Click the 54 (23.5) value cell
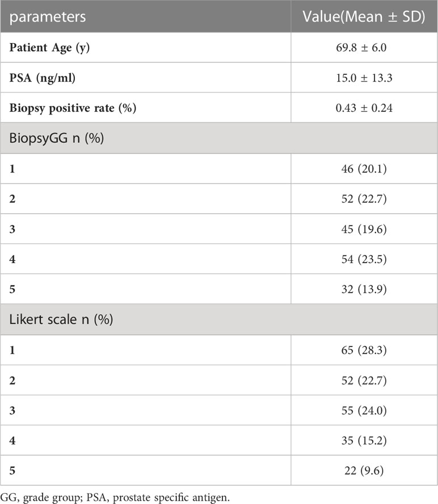 point(364,259)
